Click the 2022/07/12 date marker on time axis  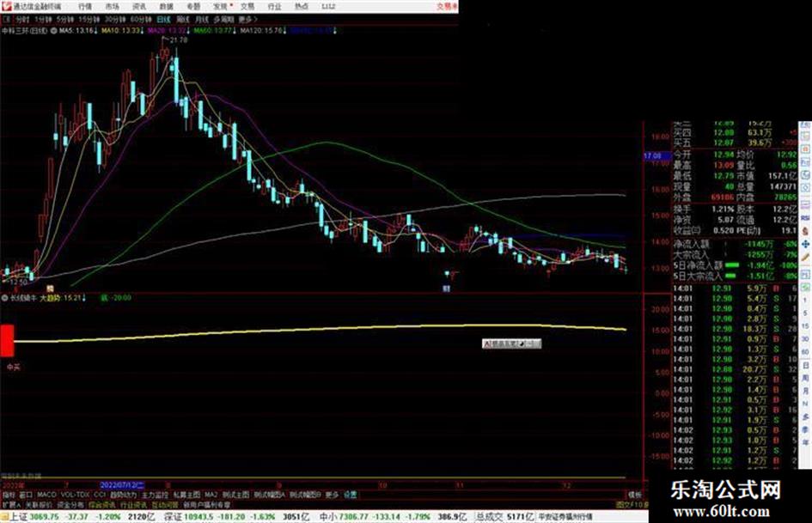123,486
